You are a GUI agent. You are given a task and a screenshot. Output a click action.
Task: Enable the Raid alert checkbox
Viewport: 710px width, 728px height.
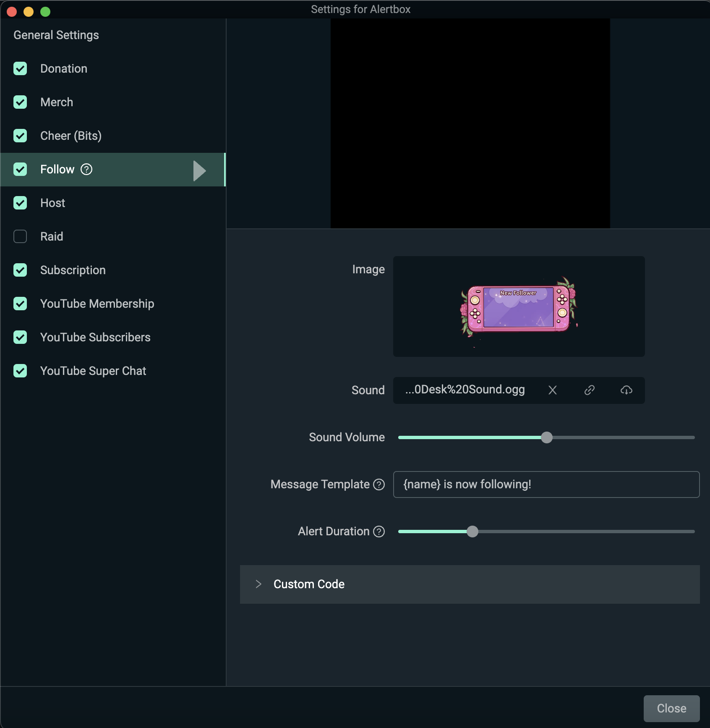point(20,236)
